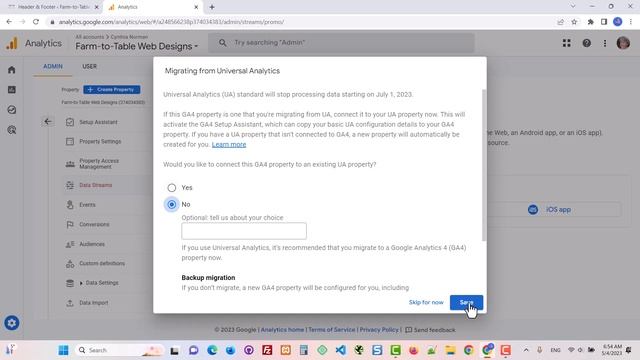Click Send feedback in footer
Image resolution: width=640 pixels, height=360 pixels.
click(430, 330)
